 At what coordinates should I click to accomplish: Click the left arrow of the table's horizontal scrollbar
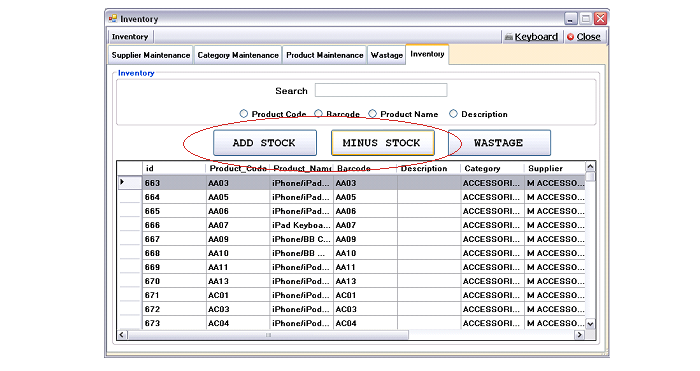122,334
